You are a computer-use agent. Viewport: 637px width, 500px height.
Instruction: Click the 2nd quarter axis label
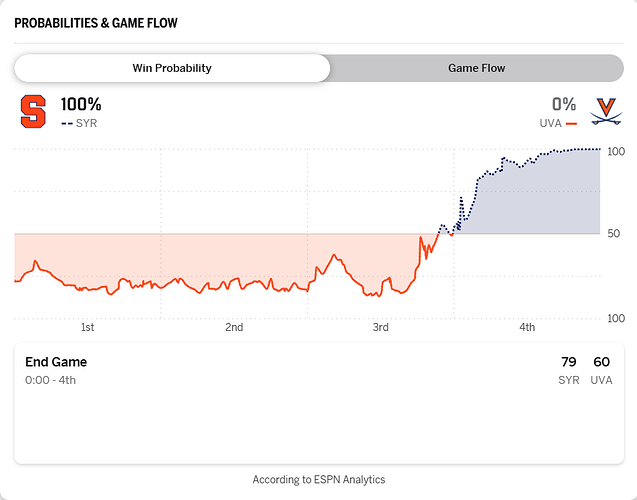point(234,327)
